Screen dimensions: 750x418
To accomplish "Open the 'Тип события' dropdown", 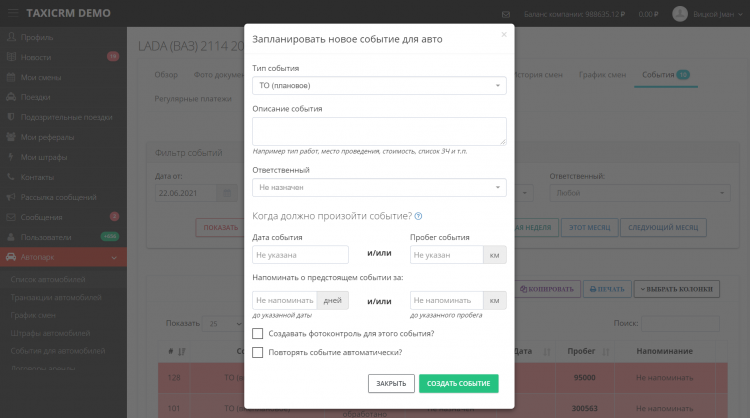I will click(x=379, y=86).
